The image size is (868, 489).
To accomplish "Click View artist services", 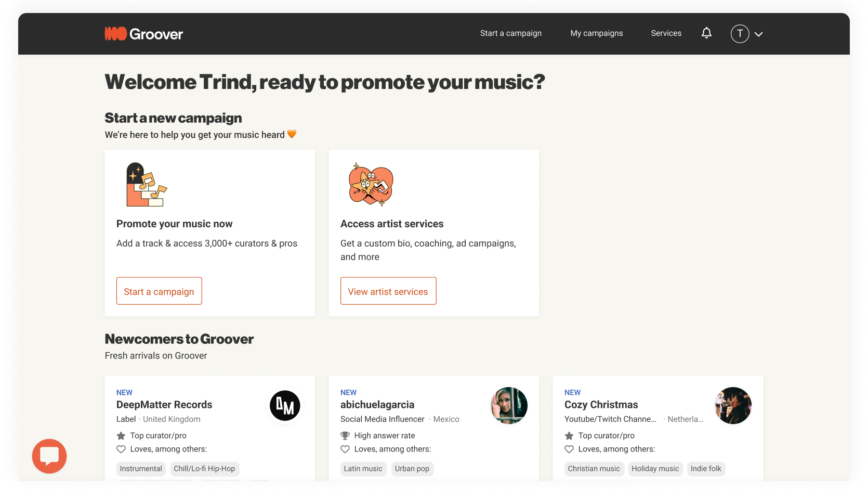I will coord(388,291).
